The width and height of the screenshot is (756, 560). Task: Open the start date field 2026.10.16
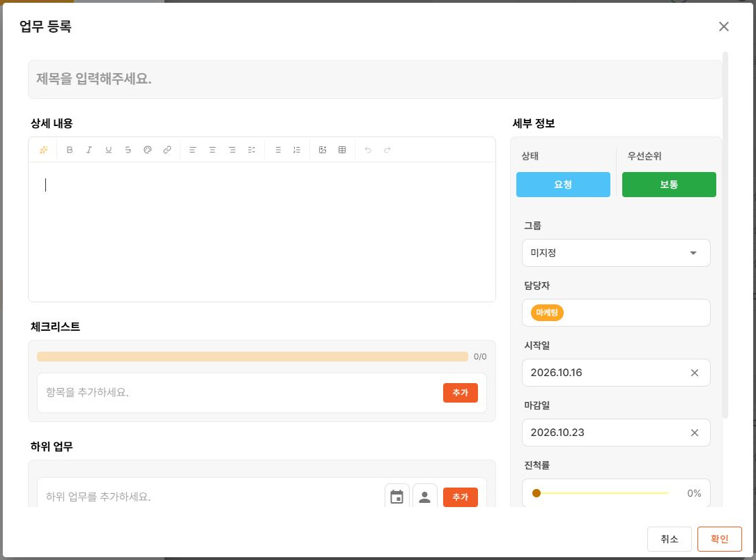point(616,373)
